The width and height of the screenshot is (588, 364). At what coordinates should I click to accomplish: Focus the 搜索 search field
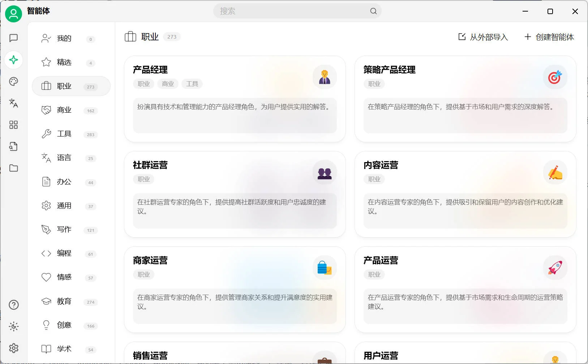tap(297, 11)
